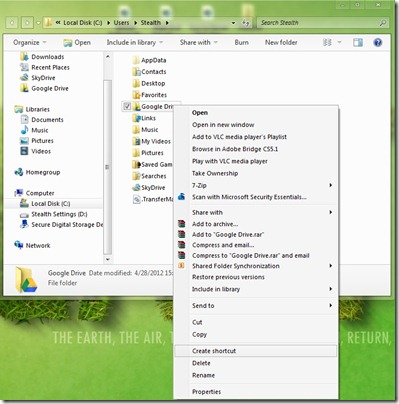The height and width of the screenshot is (404, 399).
Task: Choose Restore previous versions
Action: click(256, 277)
